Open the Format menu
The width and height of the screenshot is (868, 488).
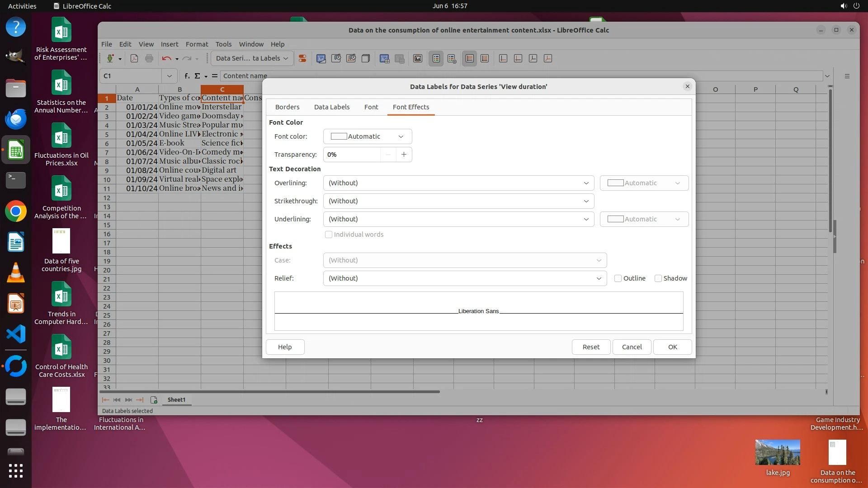[x=197, y=44]
